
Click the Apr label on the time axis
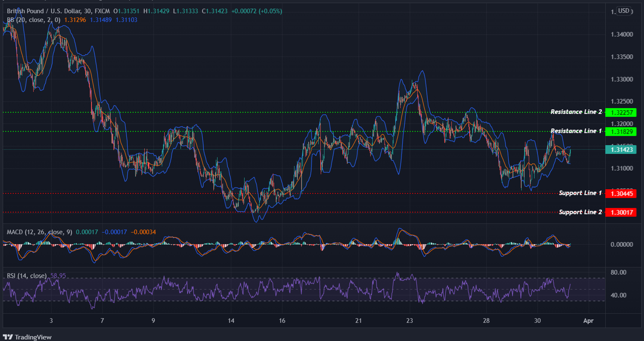coord(588,321)
